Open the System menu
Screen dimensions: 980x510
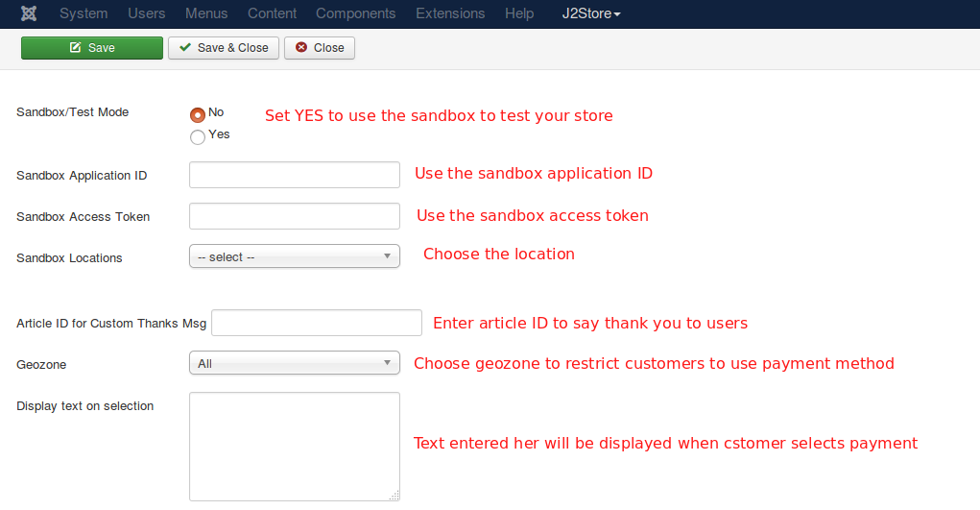tap(84, 13)
